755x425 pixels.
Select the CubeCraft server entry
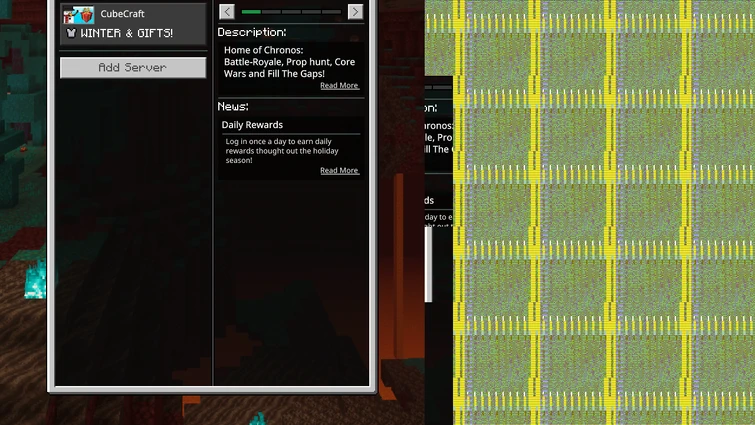[133, 24]
